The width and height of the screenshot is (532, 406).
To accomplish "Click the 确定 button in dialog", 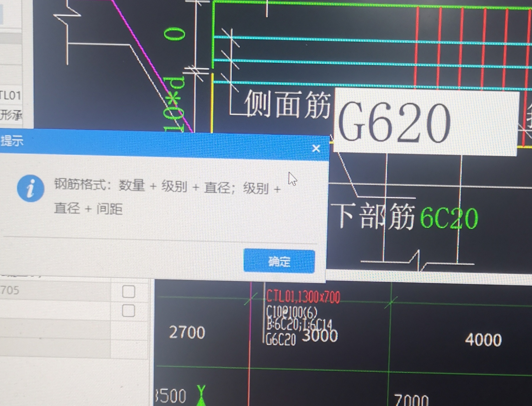I will pyautogui.click(x=279, y=261).
